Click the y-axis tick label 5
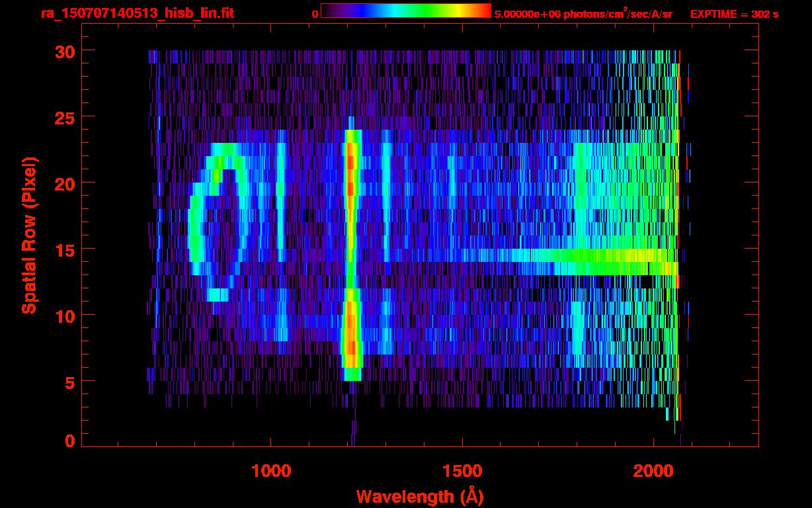 (x=69, y=382)
